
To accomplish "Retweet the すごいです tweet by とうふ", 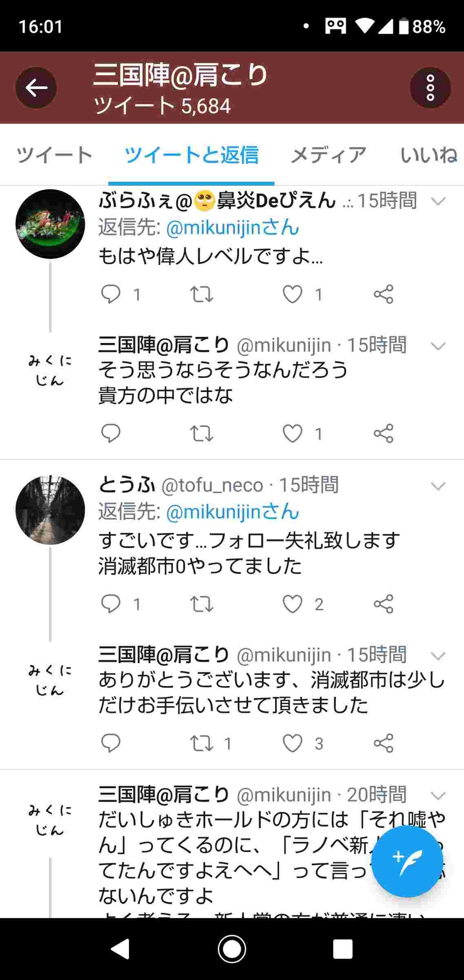I will [202, 604].
